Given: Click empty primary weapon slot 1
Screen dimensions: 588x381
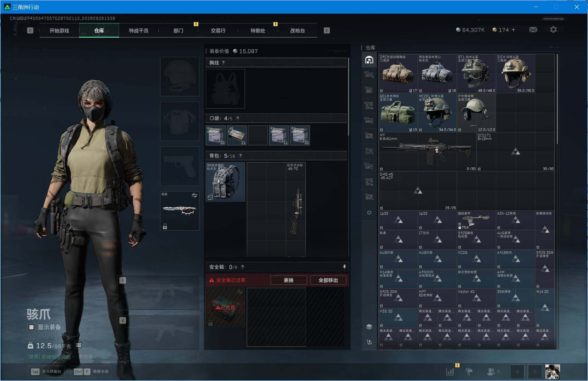Looking at the screenshot, I should (159, 293).
